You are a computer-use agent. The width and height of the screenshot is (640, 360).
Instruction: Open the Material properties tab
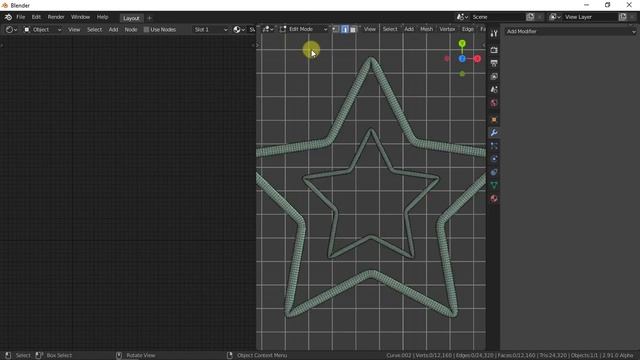pos(494,198)
